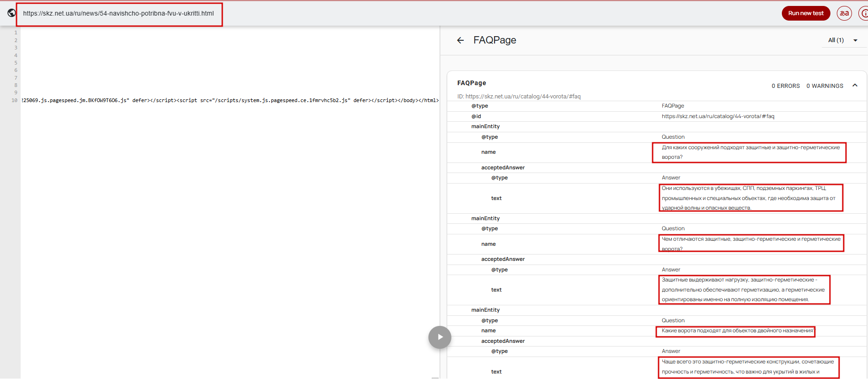Click line number 1 in the code gutter
Screen dimensions: 868x379
coord(16,33)
